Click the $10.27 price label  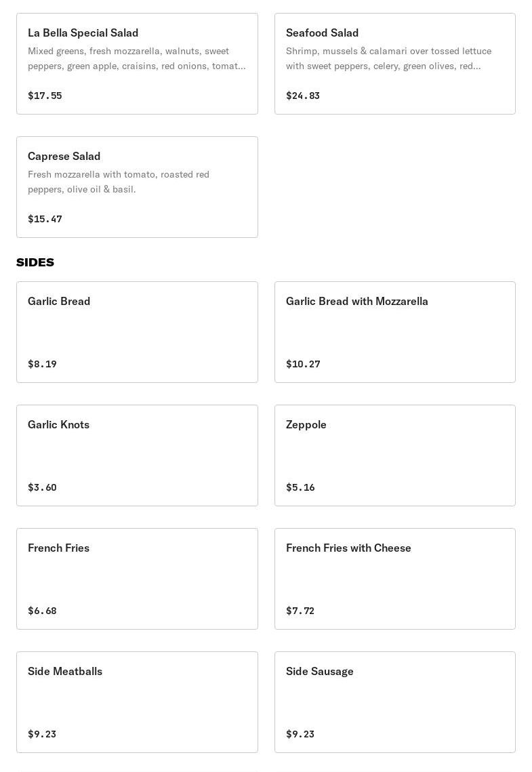303,364
